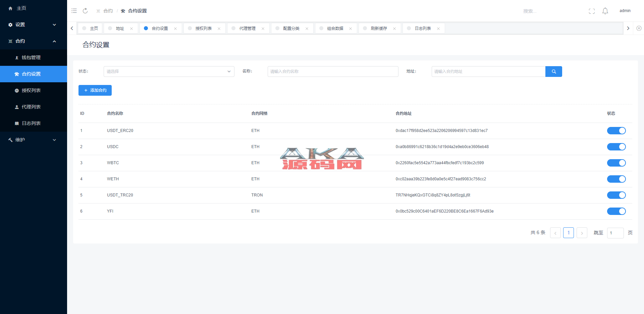Click the blue search magnifier button
The height and width of the screenshot is (314, 644).
pyautogui.click(x=553, y=72)
